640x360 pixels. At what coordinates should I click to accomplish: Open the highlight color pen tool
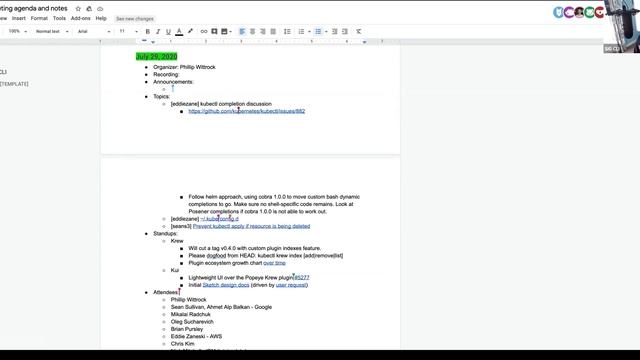[x=190, y=31]
